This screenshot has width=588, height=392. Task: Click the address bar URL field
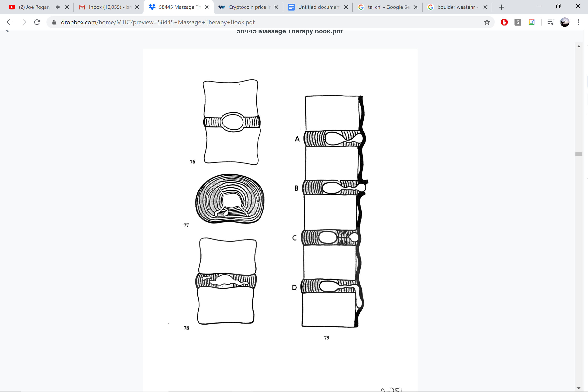pos(250,22)
